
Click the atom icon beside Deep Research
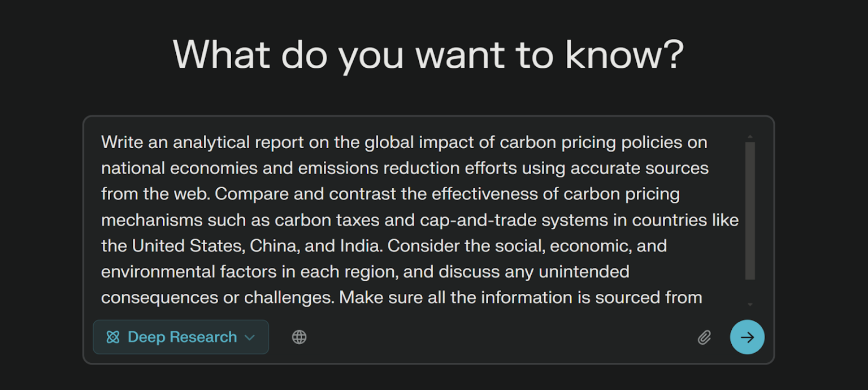pos(113,337)
